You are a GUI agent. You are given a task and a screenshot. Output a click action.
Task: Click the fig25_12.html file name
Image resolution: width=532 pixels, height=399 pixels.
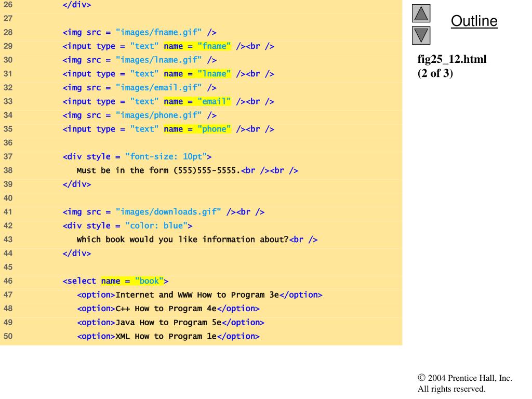pos(452,59)
